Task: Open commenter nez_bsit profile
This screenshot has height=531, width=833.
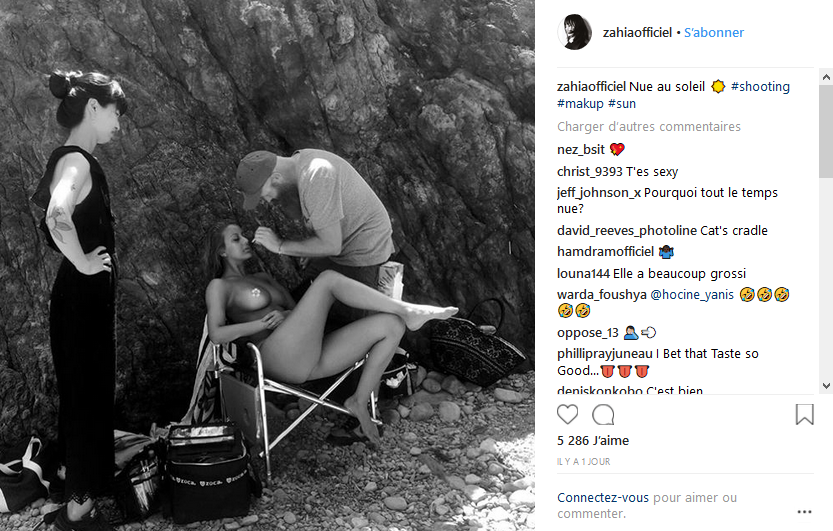Action: click(x=581, y=150)
